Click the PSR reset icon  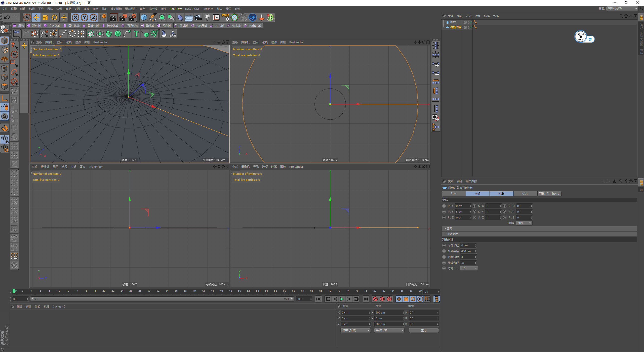coord(225,17)
